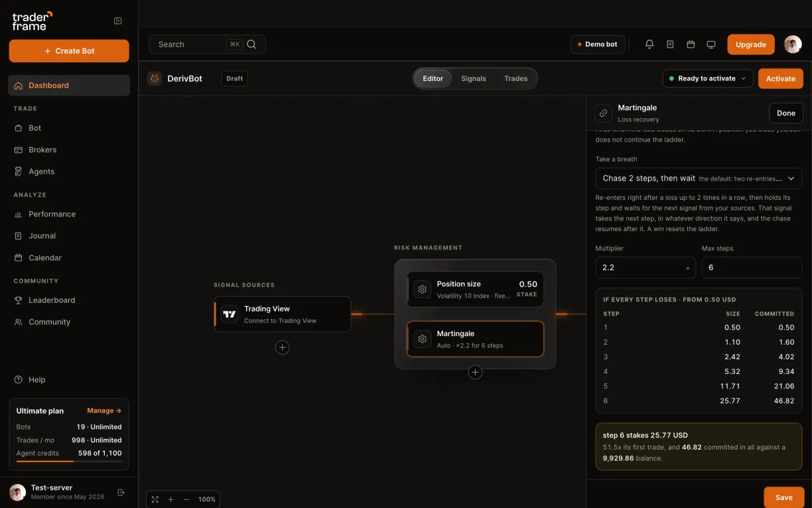The height and width of the screenshot is (508, 812).
Task: Zoom in on the canvas
Action: [x=170, y=499]
